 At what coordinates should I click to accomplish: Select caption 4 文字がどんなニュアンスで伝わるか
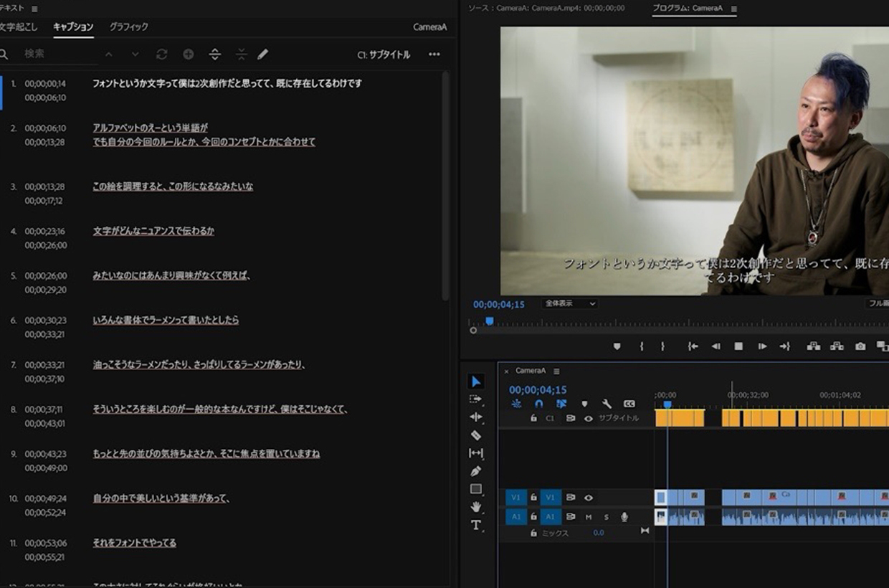tap(153, 231)
